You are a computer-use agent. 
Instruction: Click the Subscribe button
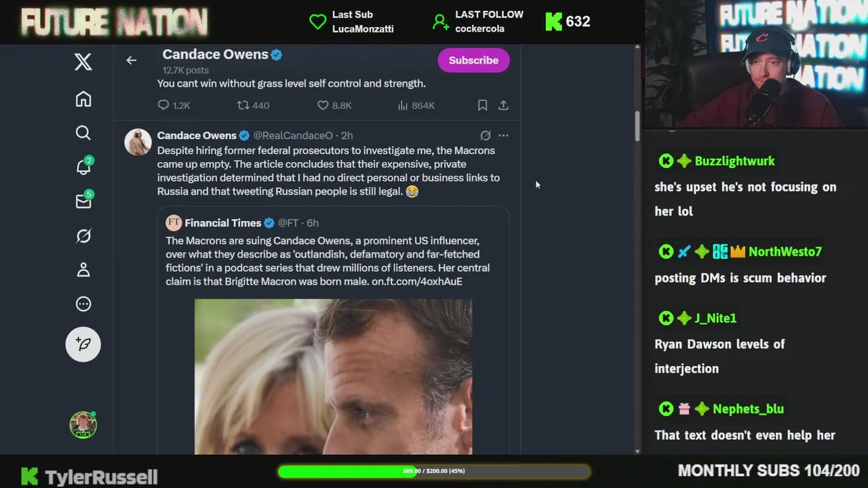(x=473, y=60)
